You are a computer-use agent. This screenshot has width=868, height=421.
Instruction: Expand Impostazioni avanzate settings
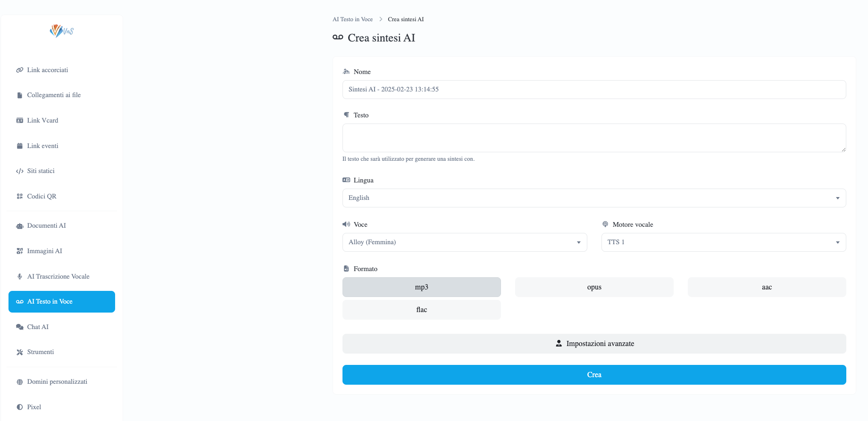[x=594, y=344]
